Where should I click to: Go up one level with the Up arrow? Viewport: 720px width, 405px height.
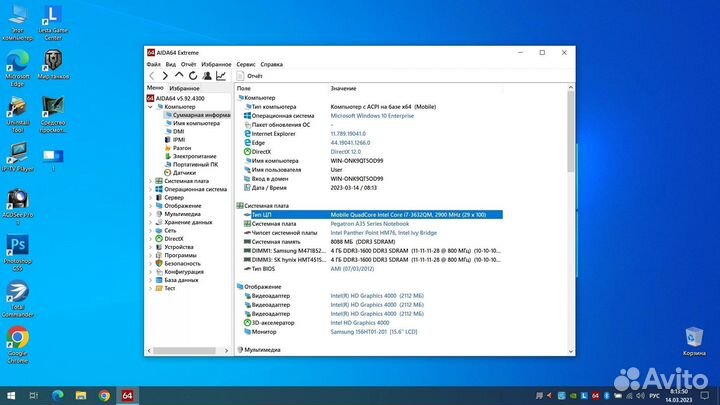coord(179,75)
